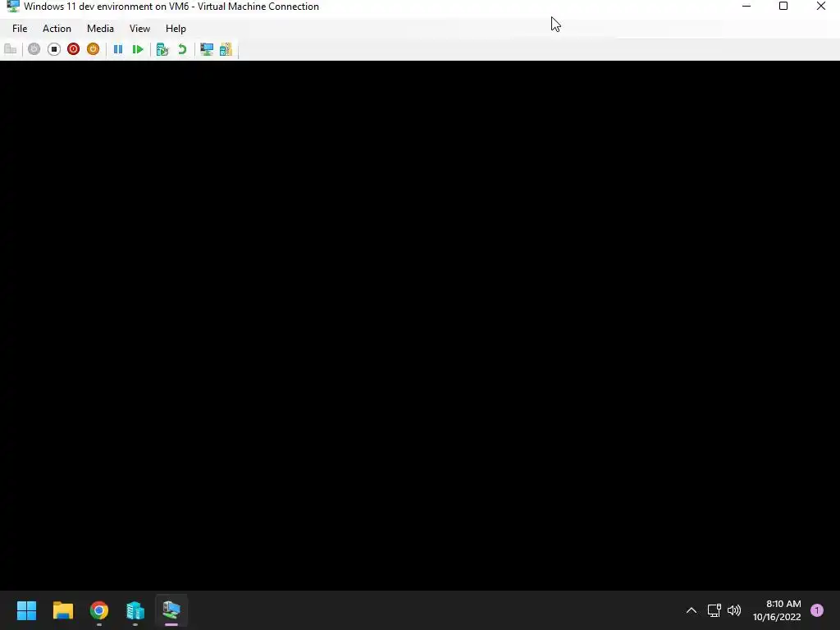Click the green Reset/Resume play icon

click(138, 49)
